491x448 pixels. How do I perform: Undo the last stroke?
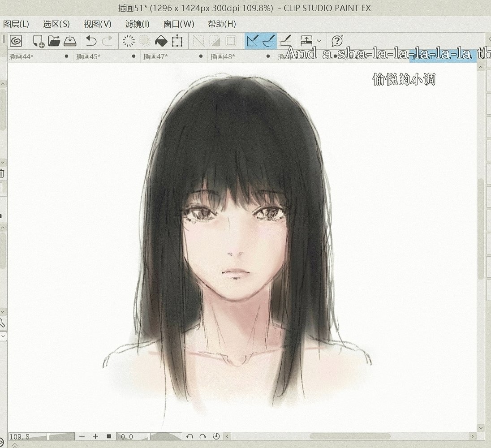(x=91, y=41)
